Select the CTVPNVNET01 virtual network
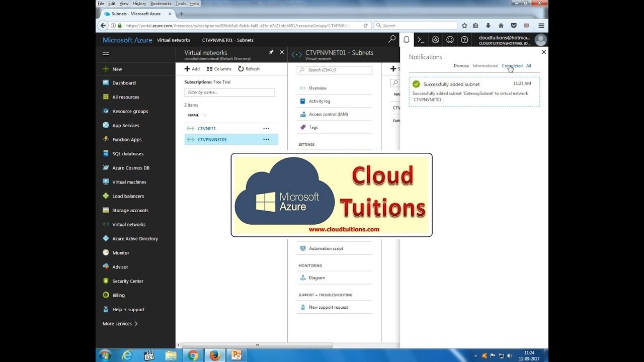 212,139
